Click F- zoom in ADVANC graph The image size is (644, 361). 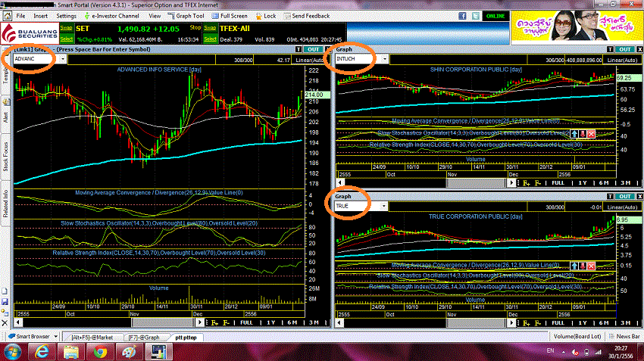pyautogui.click(x=226, y=323)
